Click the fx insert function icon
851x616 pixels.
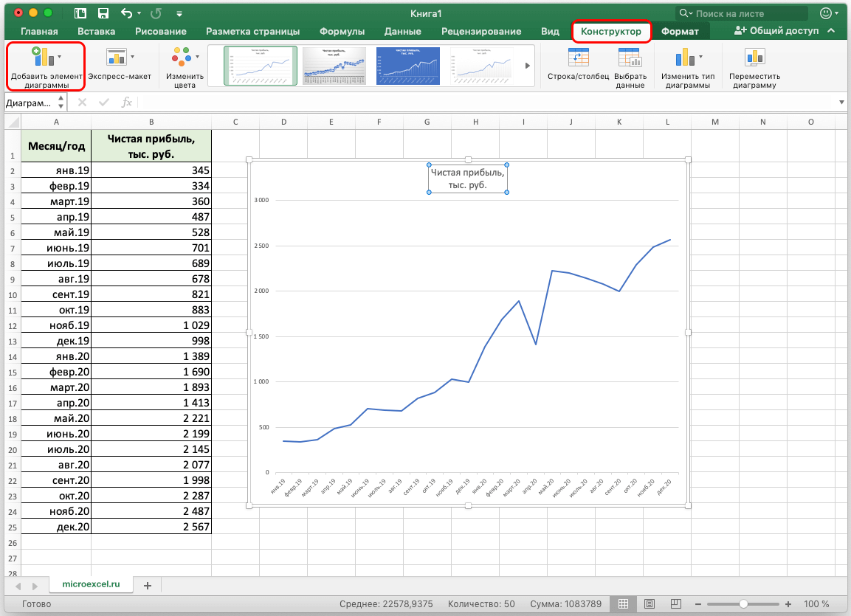(126, 102)
